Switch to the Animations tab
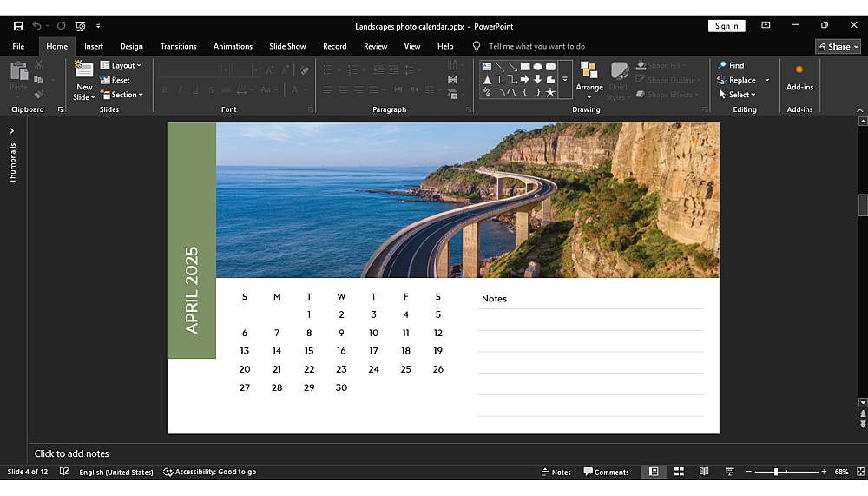Screen dimensions: 868x496 pos(233,47)
